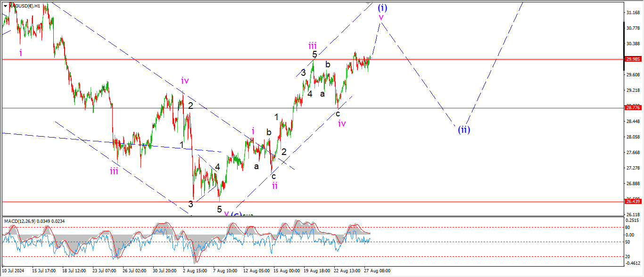Select the 26.439 red price tag

[632, 202]
